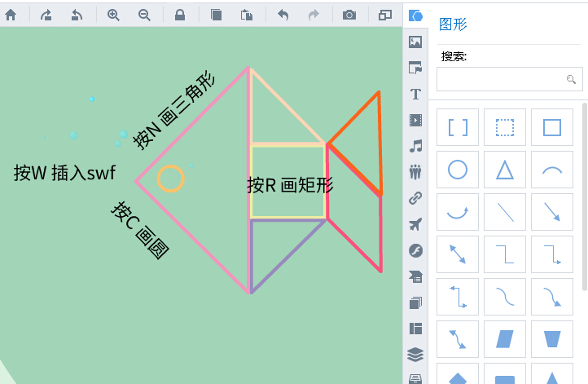Select the plain elbow connector shape
Screen dimensions: 588x384
coord(505,254)
